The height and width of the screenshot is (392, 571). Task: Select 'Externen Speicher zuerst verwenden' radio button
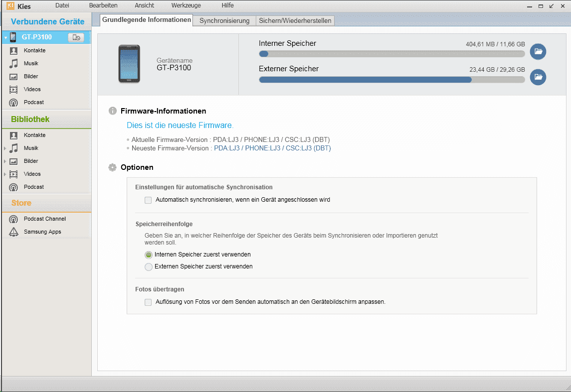click(x=148, y=267)
